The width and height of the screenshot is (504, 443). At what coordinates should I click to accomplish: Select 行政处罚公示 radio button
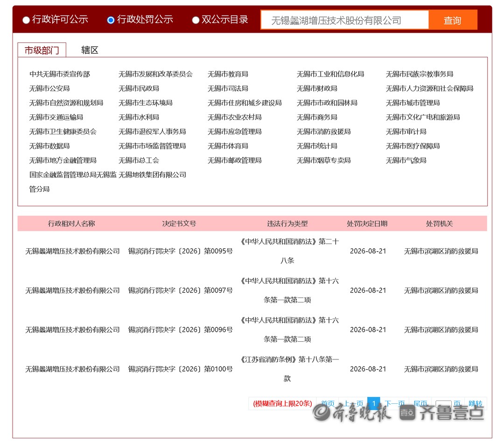click(111, 20)
